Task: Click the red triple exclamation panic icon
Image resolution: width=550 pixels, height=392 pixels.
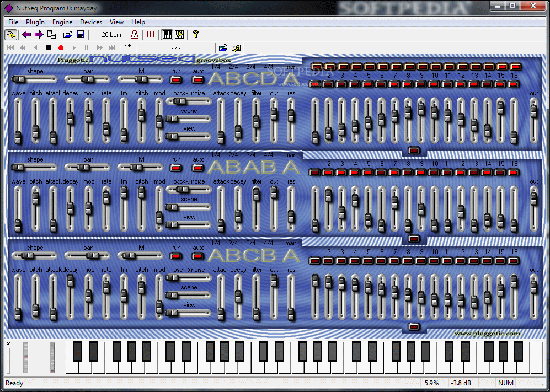Action: 151,34
